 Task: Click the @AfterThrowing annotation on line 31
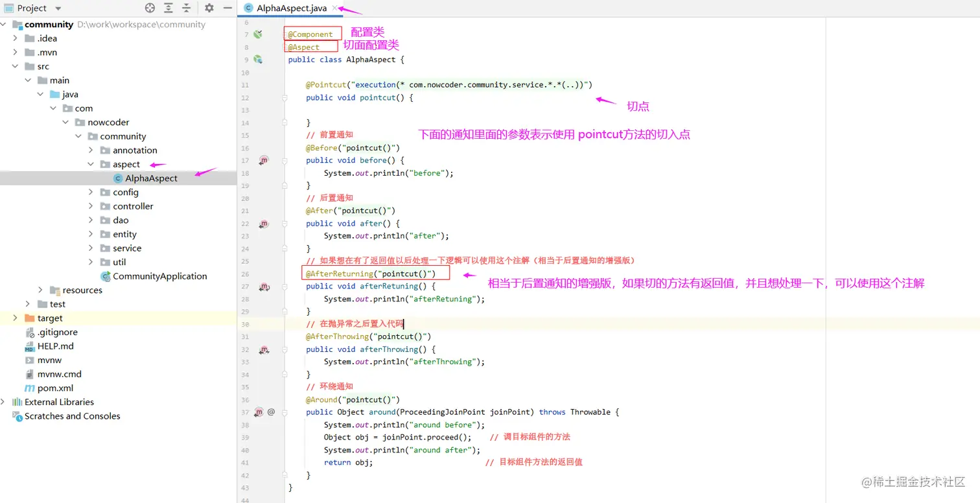tap(338, 336)
